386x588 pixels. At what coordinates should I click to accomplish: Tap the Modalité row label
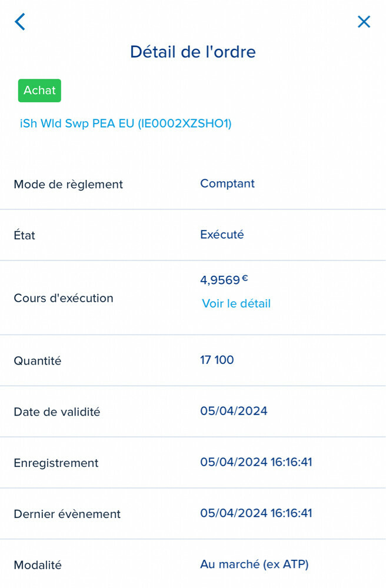pos(38,565)
